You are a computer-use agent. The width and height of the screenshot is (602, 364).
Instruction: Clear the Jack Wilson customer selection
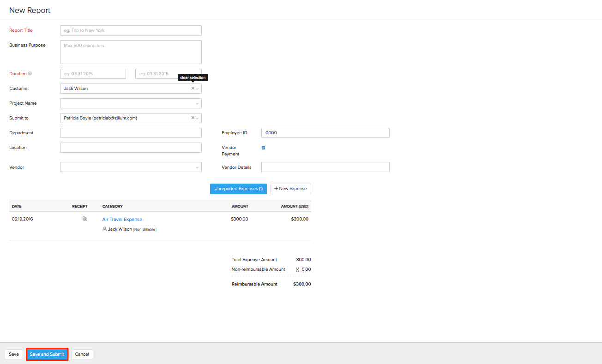click(x=193, y=88)
